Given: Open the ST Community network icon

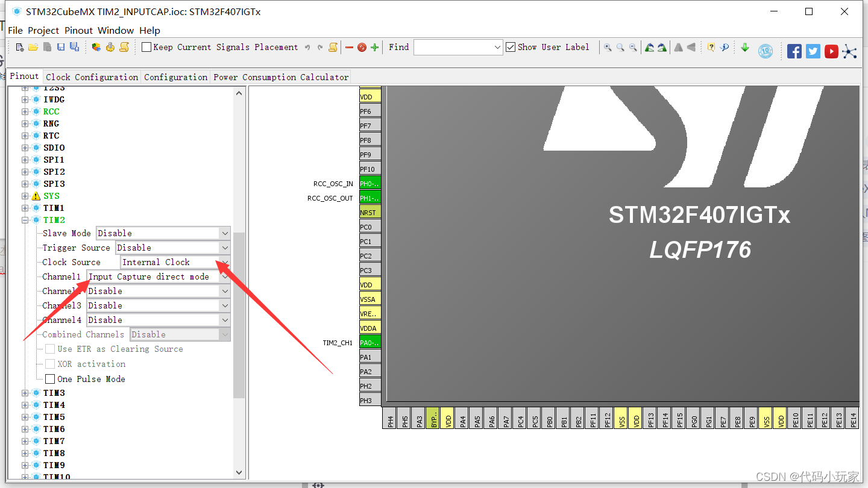Looking at the screenshot, I should (x=849, y=51).
